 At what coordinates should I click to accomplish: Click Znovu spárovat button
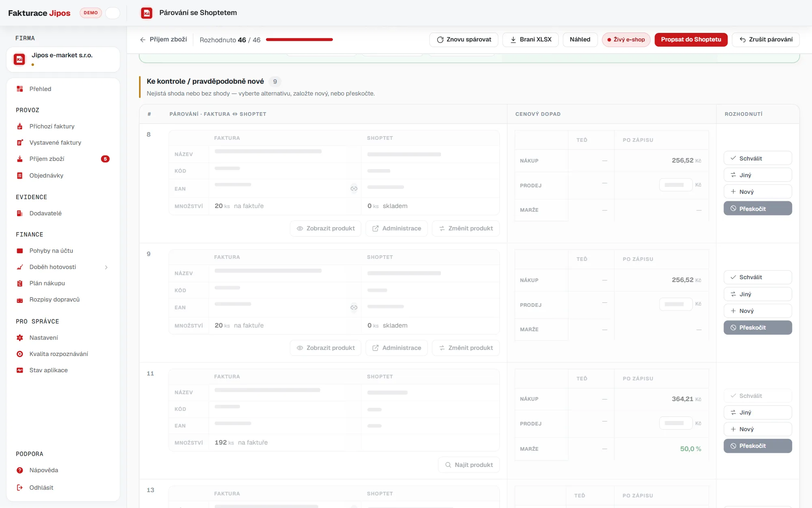pos(464,39)
